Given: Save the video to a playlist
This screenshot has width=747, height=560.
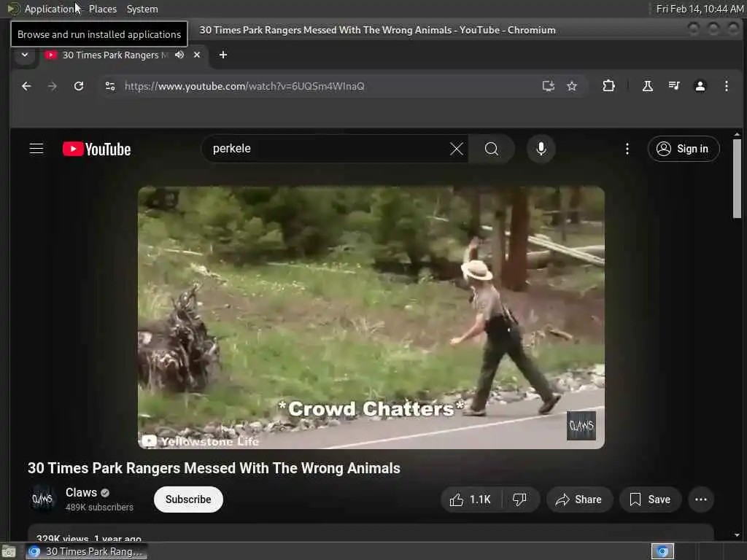Looking at the screenshot, I should coord(650,499).
